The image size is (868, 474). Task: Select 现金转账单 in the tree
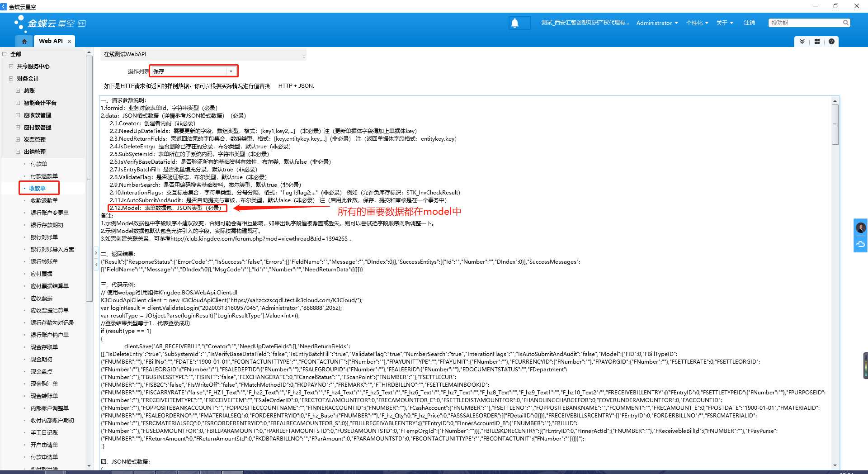(x=44, y=396)
